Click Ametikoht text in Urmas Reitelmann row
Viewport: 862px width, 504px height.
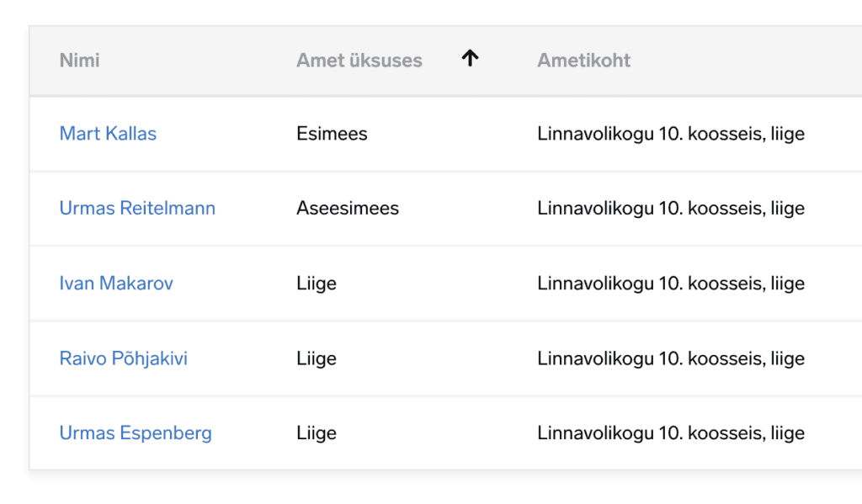coord(670,209)
